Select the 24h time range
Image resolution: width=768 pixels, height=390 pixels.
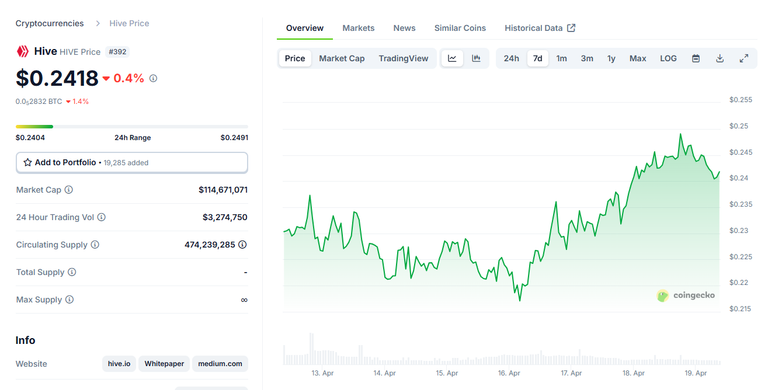(x=511, y=58)
